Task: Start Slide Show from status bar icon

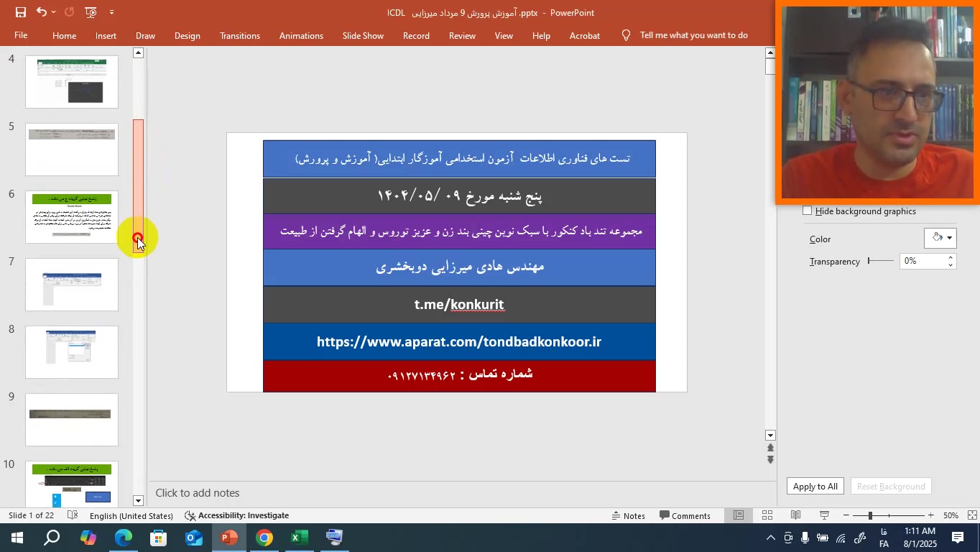Action: tap(825, 515)
